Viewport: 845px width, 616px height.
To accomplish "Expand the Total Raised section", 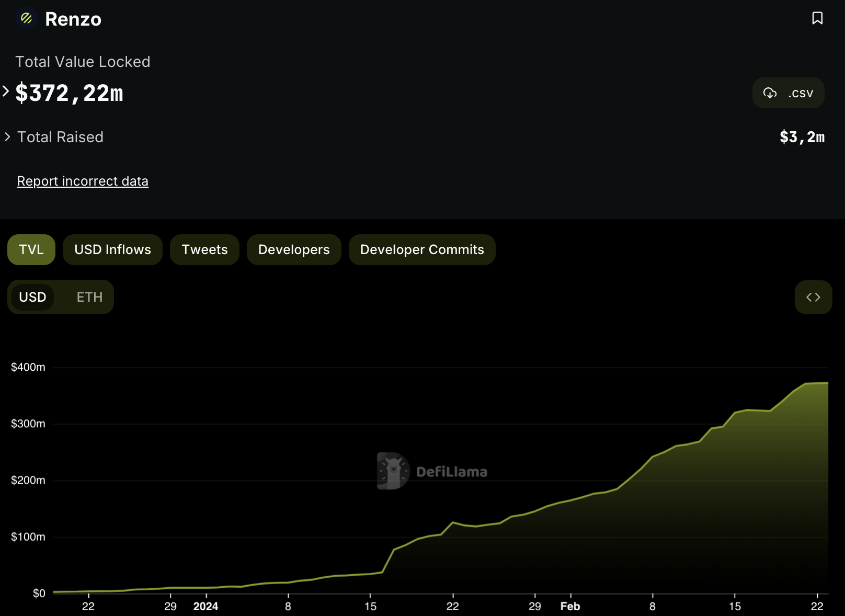I will click(x=7, y=136).
